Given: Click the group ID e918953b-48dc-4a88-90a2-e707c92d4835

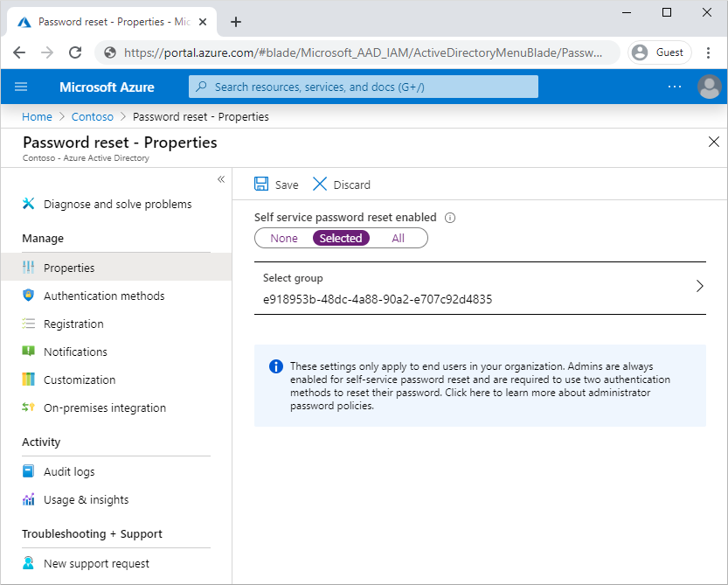Looking at the screenshot, I should [378, 299].
